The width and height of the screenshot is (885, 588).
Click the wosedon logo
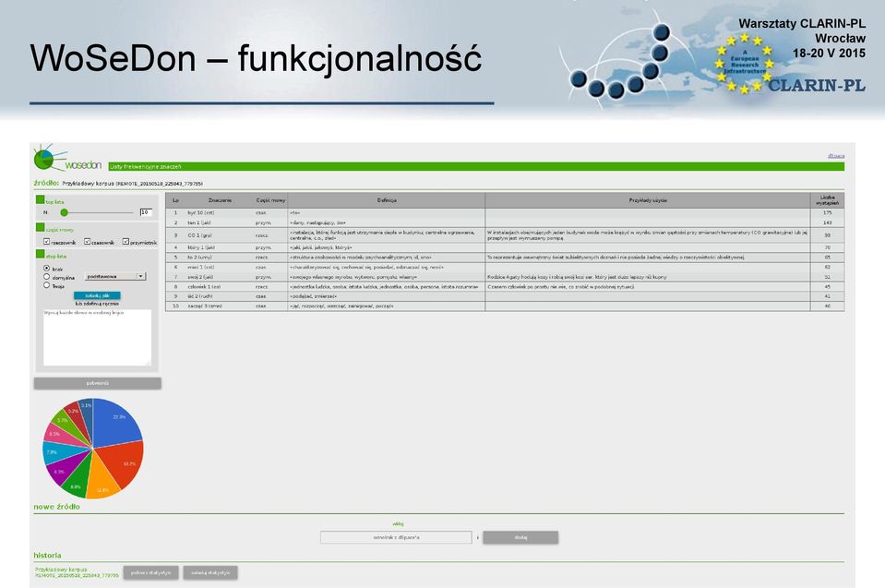pos(67,158)
